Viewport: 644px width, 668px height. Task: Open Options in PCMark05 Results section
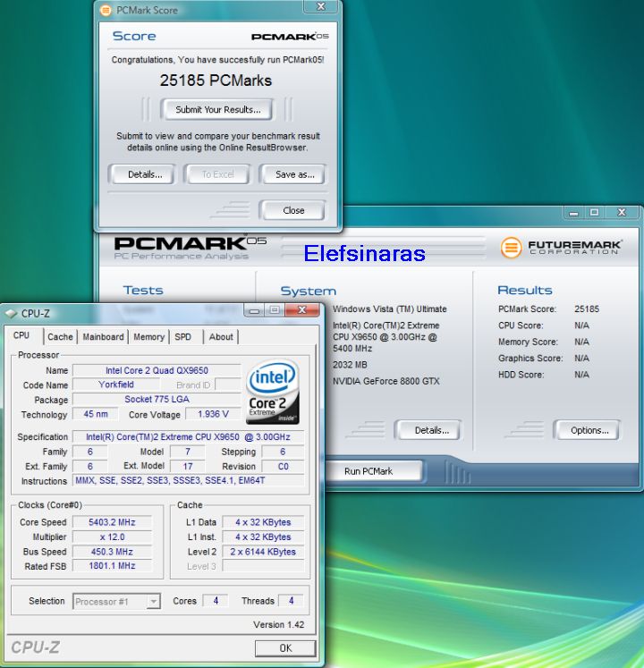point(589,430)
